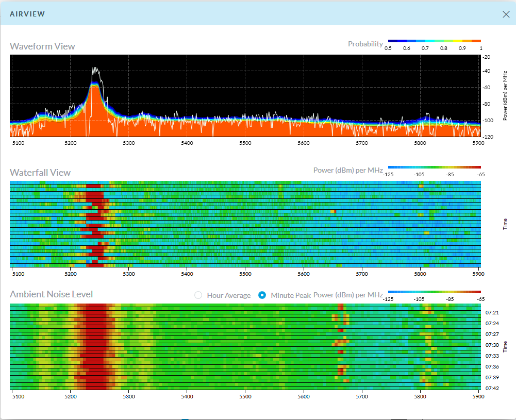Click the 07:24 time label

coord(492,323)
